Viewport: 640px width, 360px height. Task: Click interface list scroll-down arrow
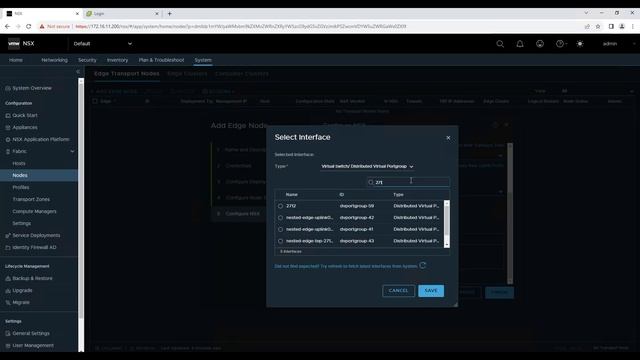[x=447, y=244]
